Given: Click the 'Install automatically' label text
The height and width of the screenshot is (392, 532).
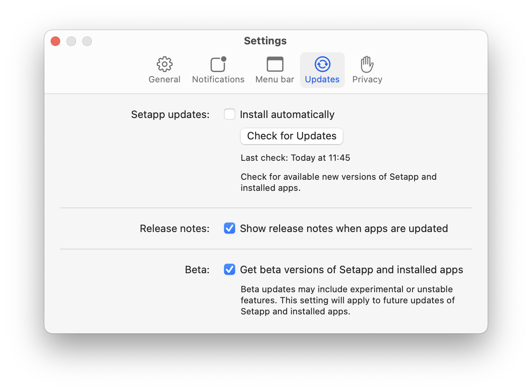Looking at the screenshot, I should 287,115.
